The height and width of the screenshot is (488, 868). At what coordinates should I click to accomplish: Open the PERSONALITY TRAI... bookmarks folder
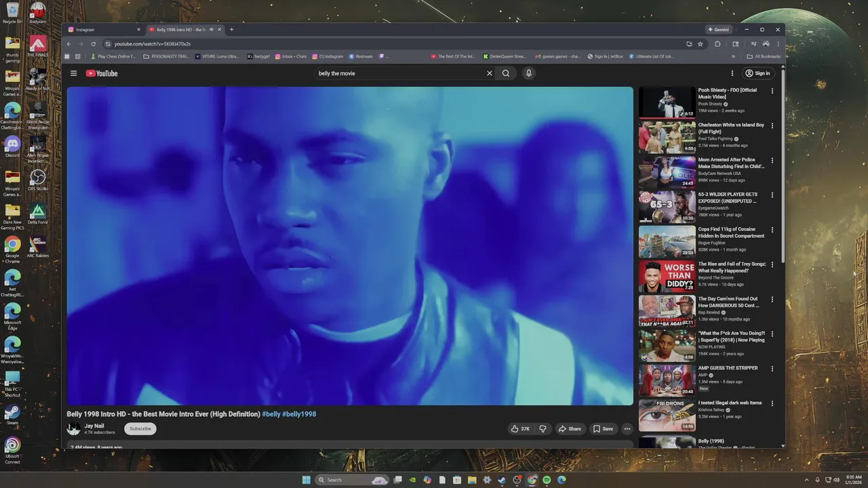(x=166, y=56)
